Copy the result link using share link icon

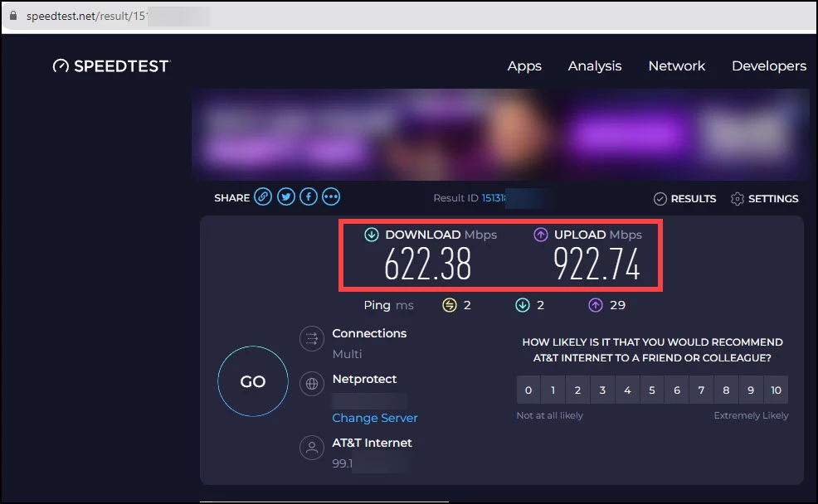pyautogui.click(x=263, y=197)
